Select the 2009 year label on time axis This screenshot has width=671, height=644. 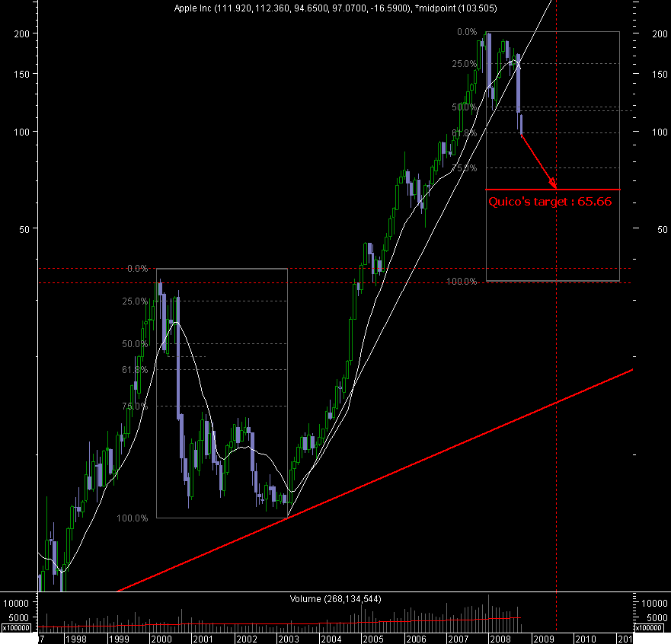click(x=544, y=639)
